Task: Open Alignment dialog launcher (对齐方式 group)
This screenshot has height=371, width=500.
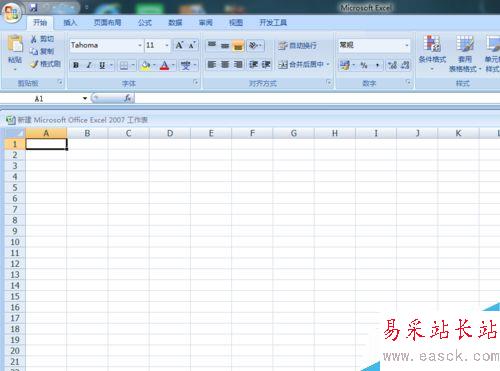Action: pyautogui.click(x=329, y=82)
